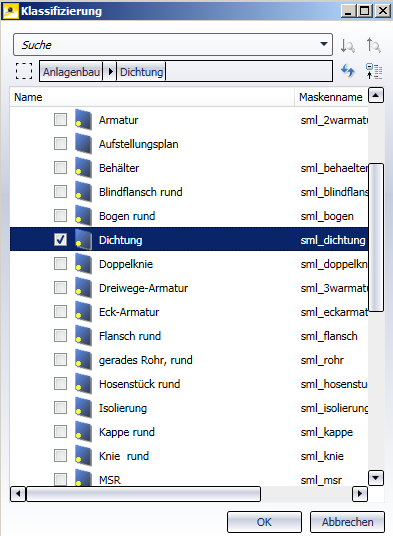Click the search downward icon
The width and height of the screenshot is (393, 536).
(x=348, y=45)
